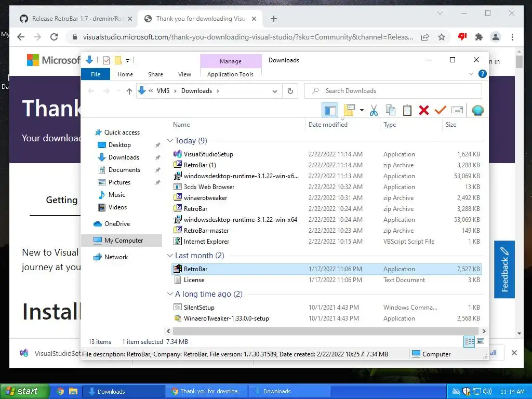Image resolution: width=532 pixels, height=399 pixels.
Task: Click the shell globe toolbar icon
Action: point(478,110)
